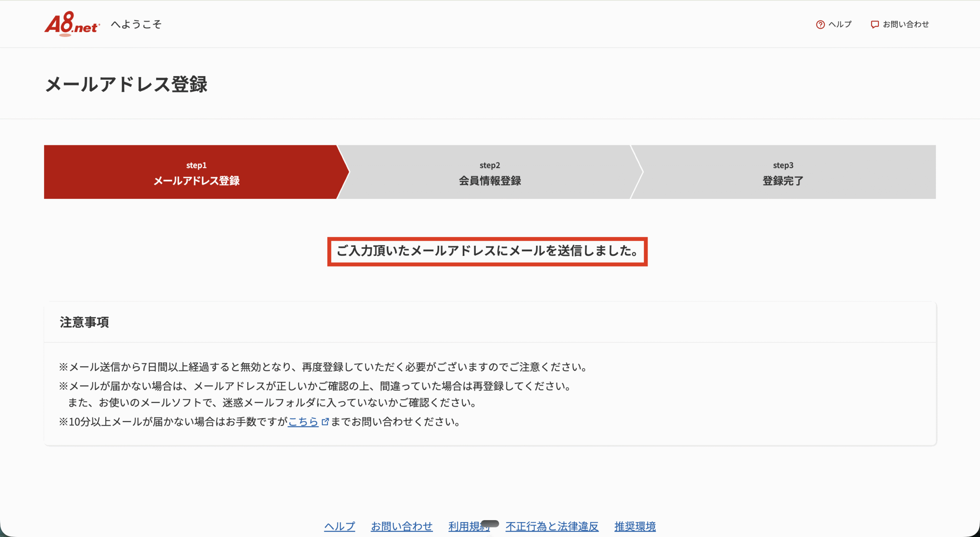
Task: Select step1 メールアドレス登録 step
Action: click(x=196, y=172)
